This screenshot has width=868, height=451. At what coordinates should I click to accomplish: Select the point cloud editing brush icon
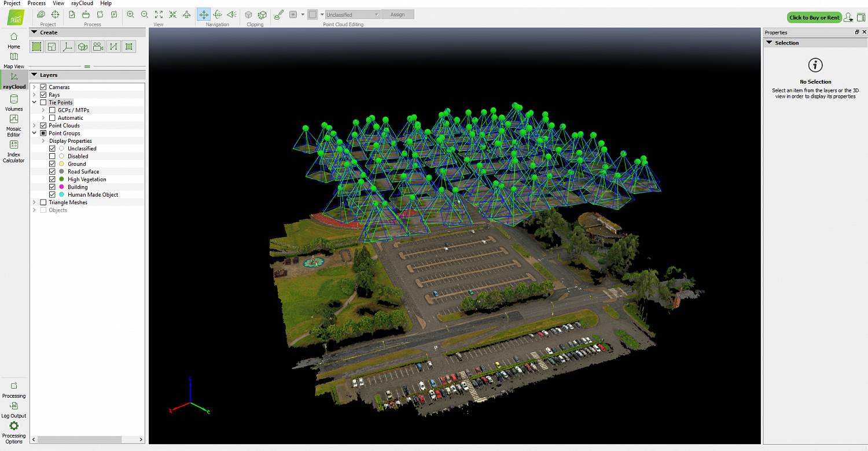[x=278, y=14]
